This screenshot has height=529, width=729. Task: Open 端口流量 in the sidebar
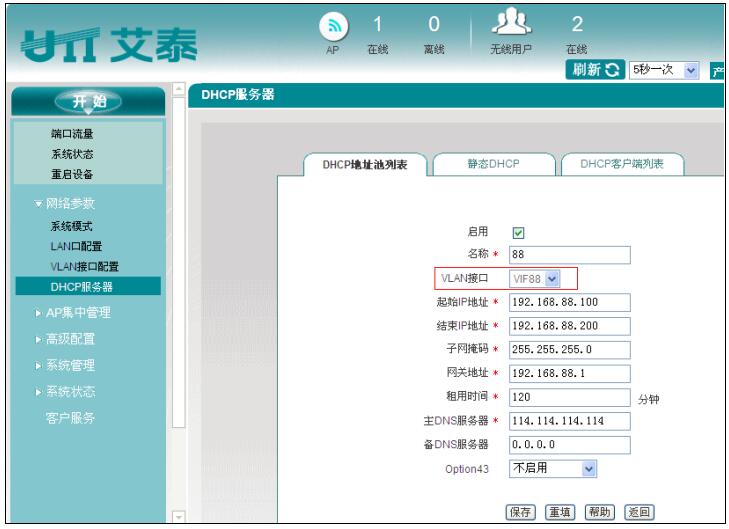pyautogui.click(x=72, y=134)
